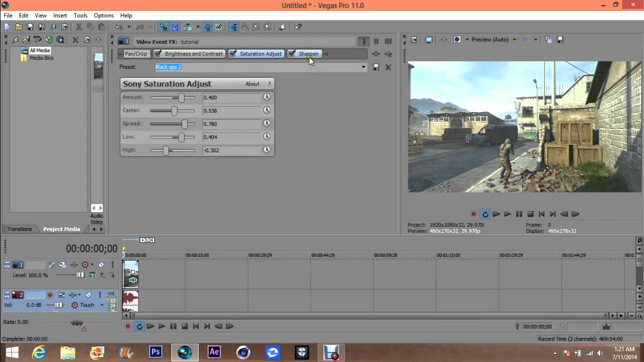This screenshot has height=362, width=644.
Task: Click the video clip thumbnail on track 1
Action: 131,274
